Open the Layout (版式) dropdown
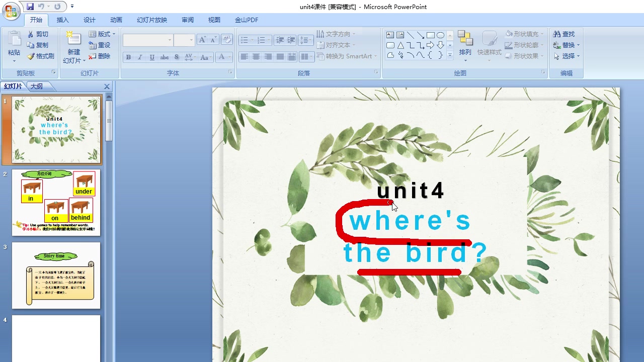The width and height of the screenshot is (644, 362). 102,34
